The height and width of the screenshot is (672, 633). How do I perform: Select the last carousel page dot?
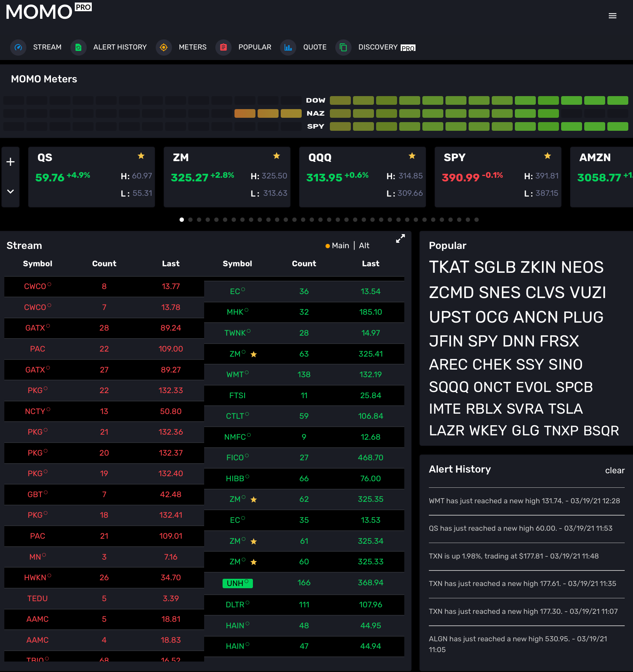tap(477, 220)
